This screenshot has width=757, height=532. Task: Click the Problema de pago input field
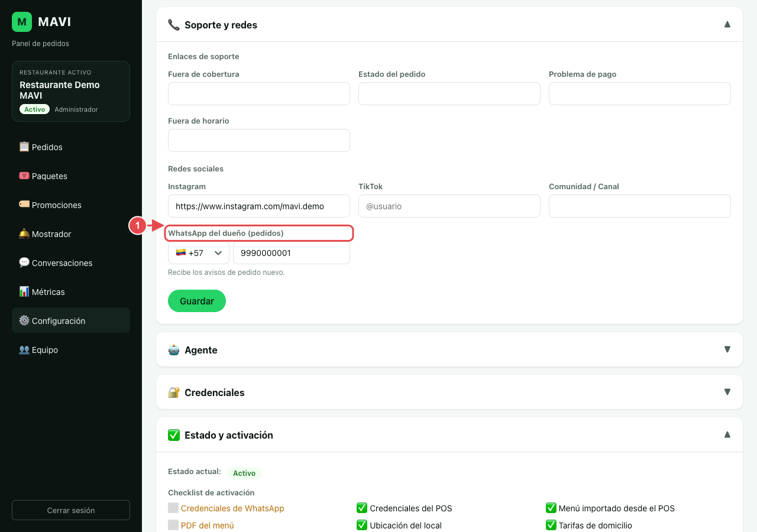pyautogui.click(x=640, y=93)
